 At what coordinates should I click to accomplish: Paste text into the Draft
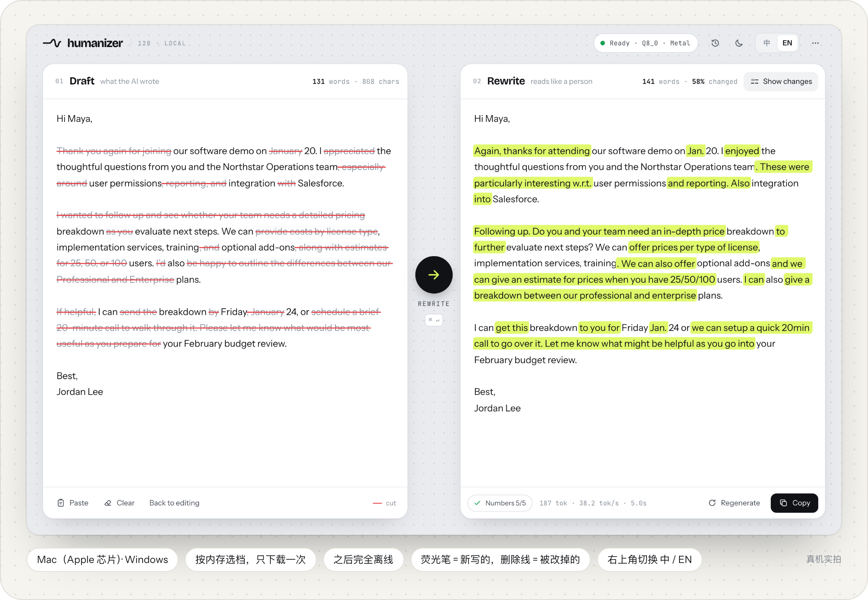[73, 503]
